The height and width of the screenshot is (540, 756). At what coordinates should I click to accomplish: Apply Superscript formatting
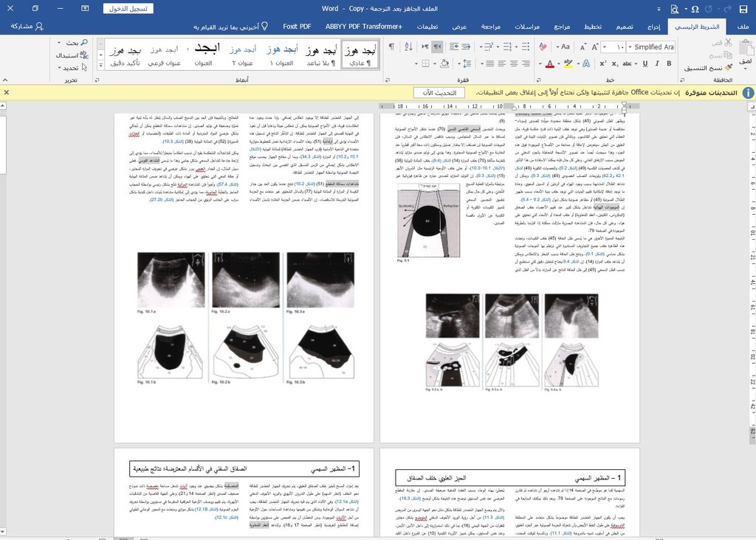point(602,63)
